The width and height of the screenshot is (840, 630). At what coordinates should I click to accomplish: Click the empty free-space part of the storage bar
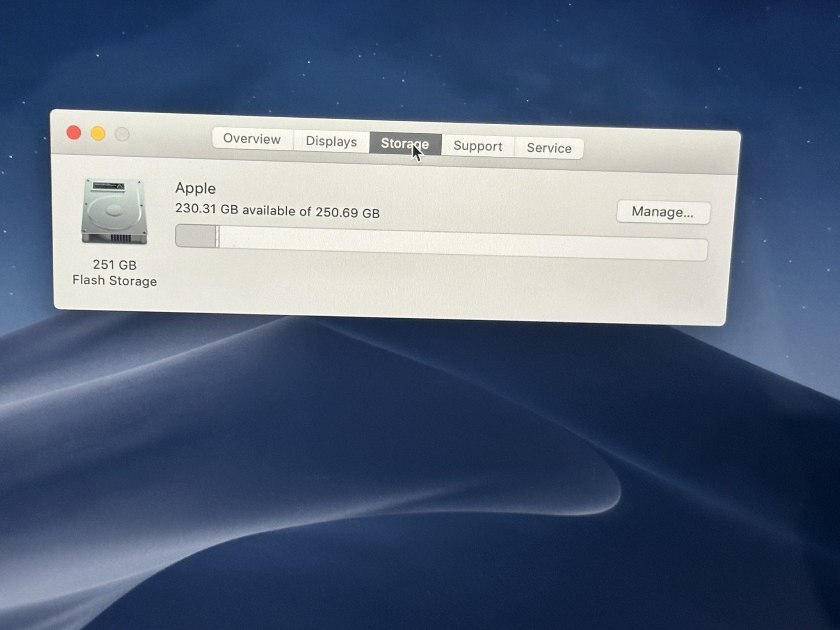pos(451,244)
